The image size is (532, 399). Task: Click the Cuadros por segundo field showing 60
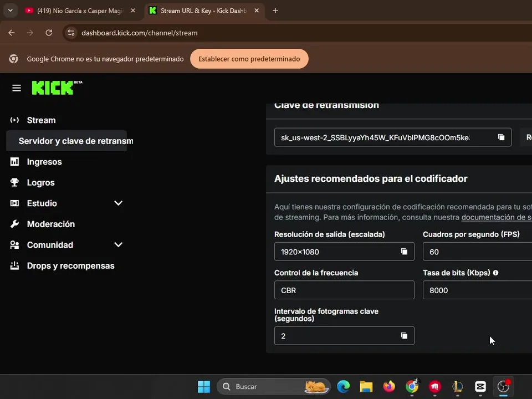click(477, 252)
